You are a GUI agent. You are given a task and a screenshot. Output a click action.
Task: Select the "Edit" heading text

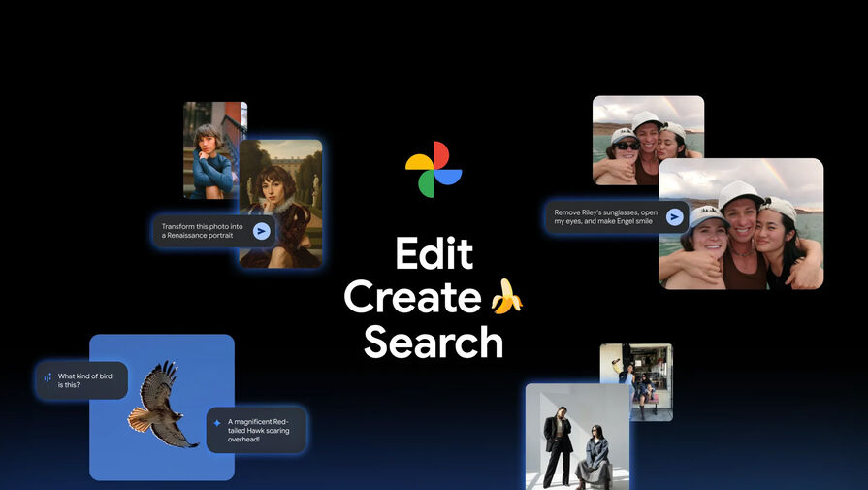(434, 254)
